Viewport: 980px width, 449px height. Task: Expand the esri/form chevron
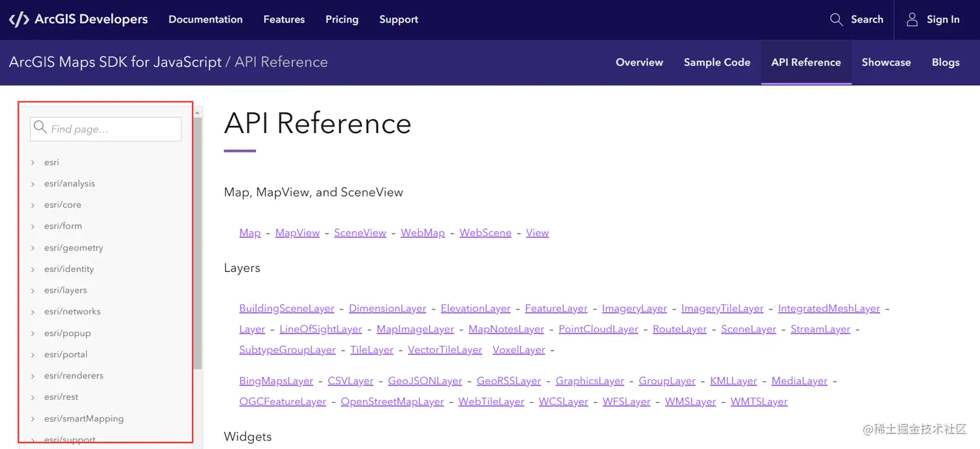pos(33,227)
